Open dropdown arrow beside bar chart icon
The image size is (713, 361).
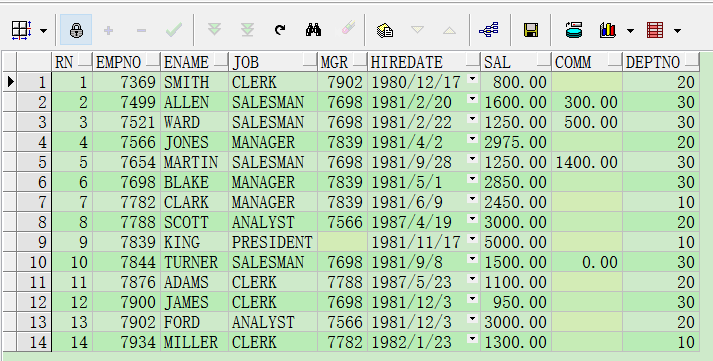(x=630, y=31)
